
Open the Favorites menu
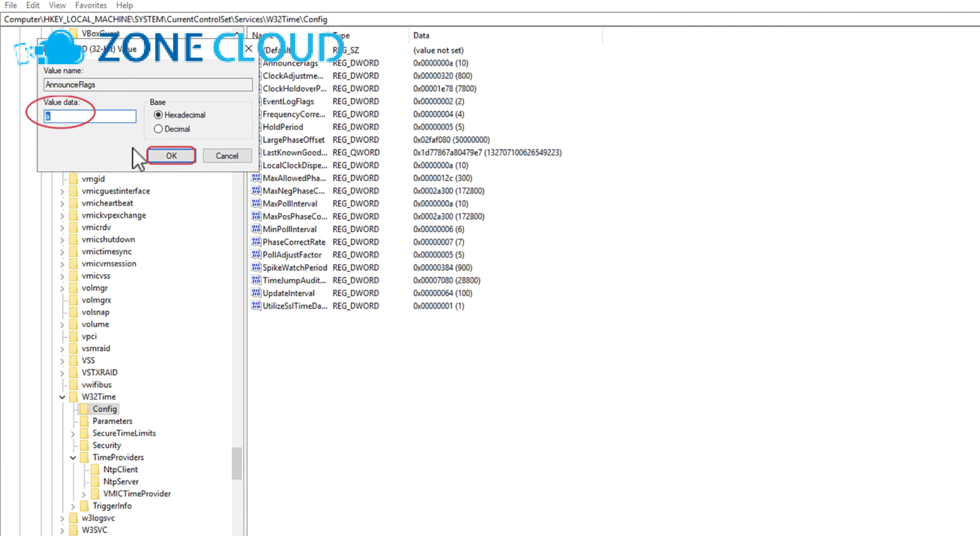tap(91, 5)
